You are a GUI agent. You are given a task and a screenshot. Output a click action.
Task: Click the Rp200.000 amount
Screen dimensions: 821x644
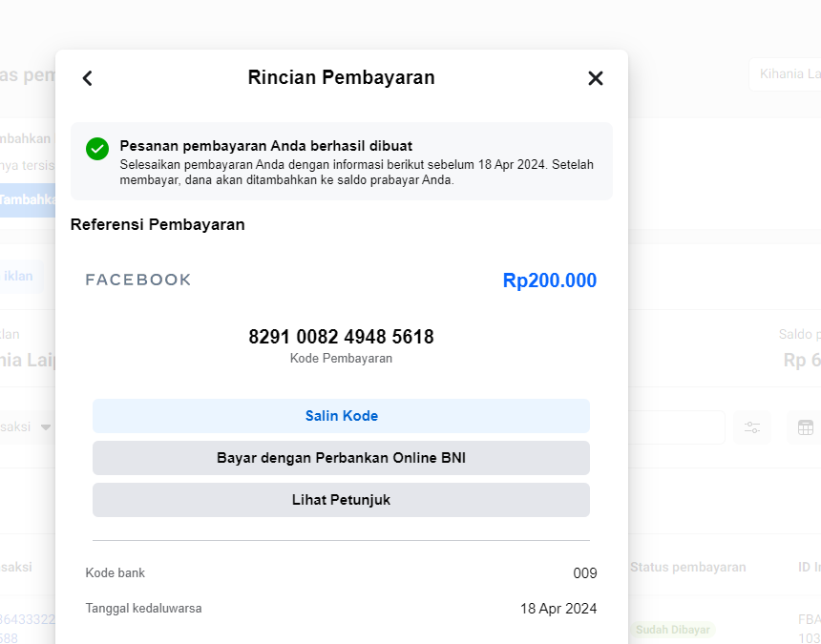coord(549,280)
